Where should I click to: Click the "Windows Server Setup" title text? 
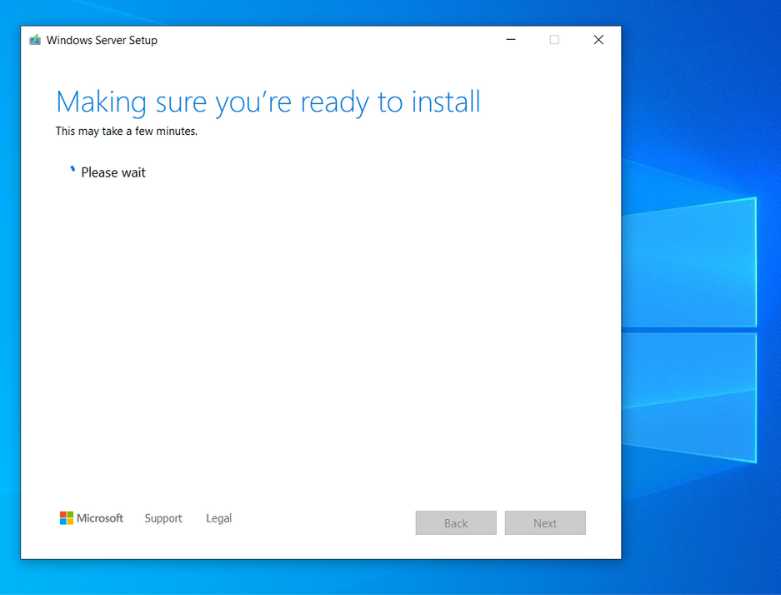click(102, 40)
